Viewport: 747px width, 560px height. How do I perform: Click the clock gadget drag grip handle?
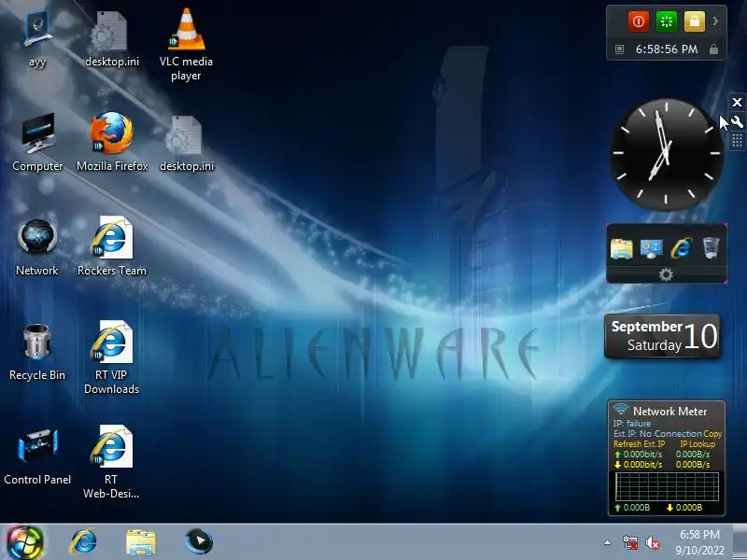pyautogui.click(x=737, y=141)
